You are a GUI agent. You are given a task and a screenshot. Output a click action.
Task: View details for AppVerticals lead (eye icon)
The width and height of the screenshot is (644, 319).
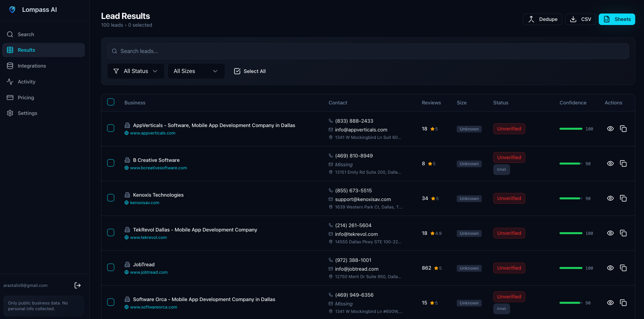pos(610,129)
